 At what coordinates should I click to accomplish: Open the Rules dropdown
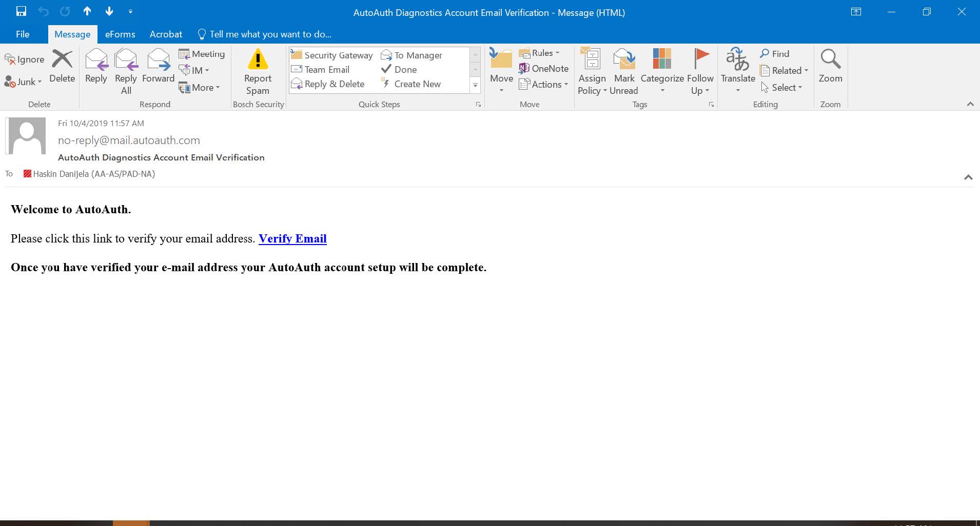(539, 53)
